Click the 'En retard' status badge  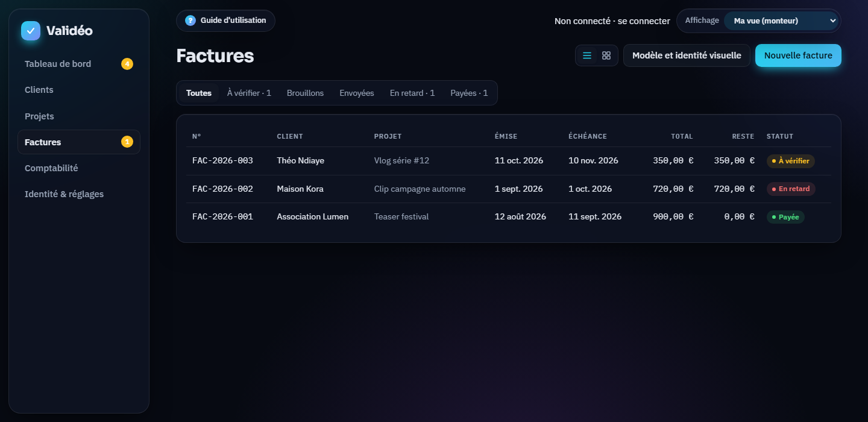click(791, 189)
